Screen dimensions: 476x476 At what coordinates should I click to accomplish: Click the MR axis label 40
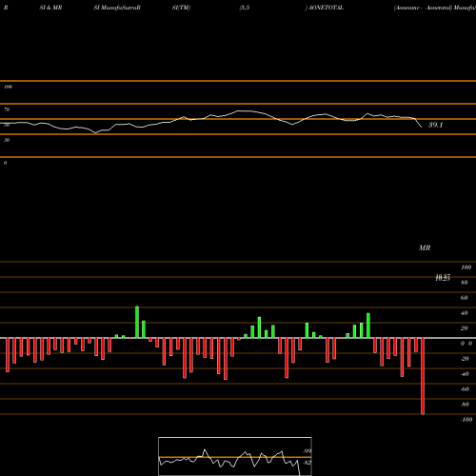click(x=465, y=313)
